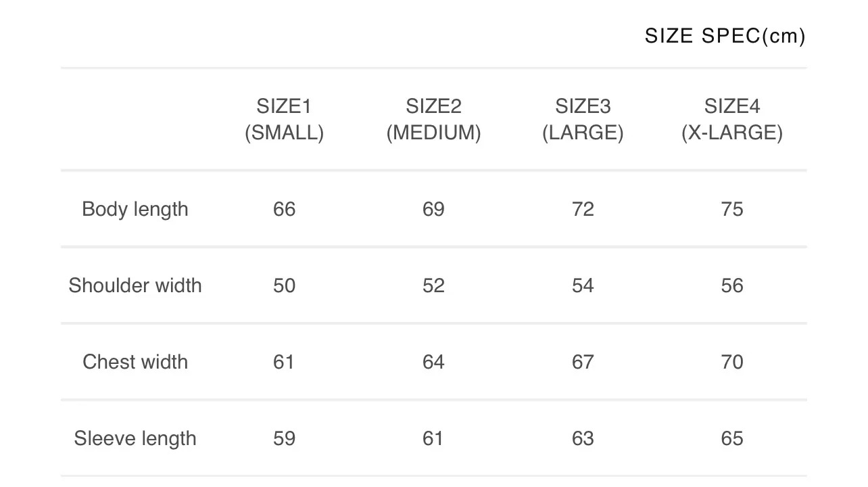The height and width of the screenshot is (487, 868).
Task: Click the Shoulder width row label
Action: coord(135,285)
